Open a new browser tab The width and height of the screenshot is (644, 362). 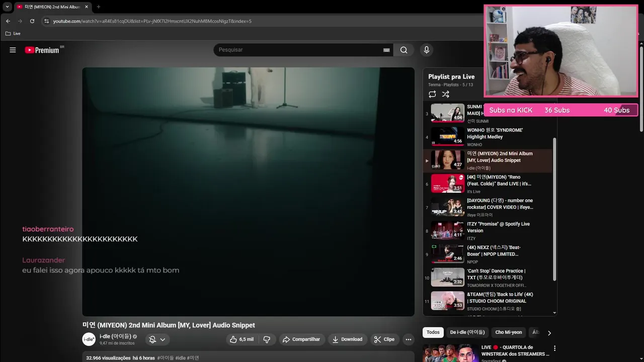point(98,7)
